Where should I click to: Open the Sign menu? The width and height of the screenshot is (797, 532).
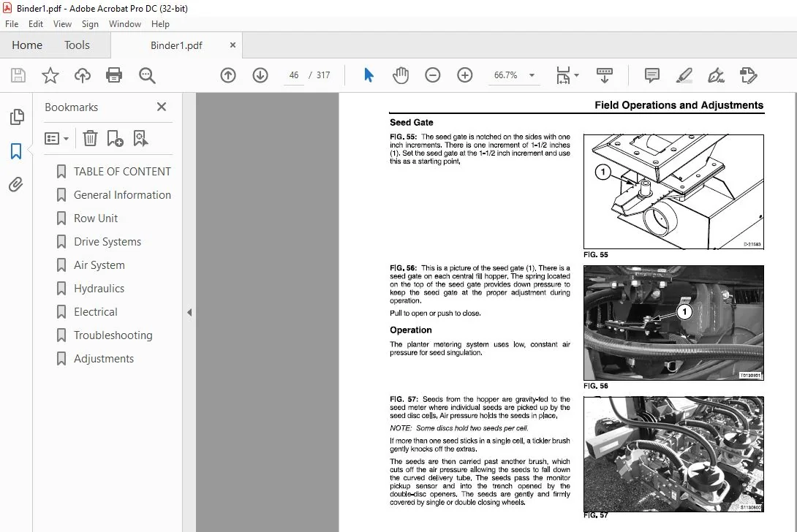point(90,24)
